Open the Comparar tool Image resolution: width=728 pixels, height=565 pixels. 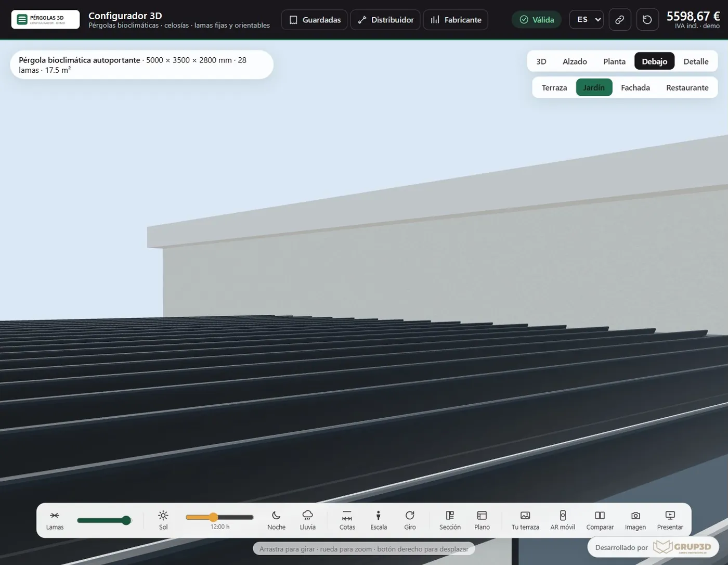(600, 520)
